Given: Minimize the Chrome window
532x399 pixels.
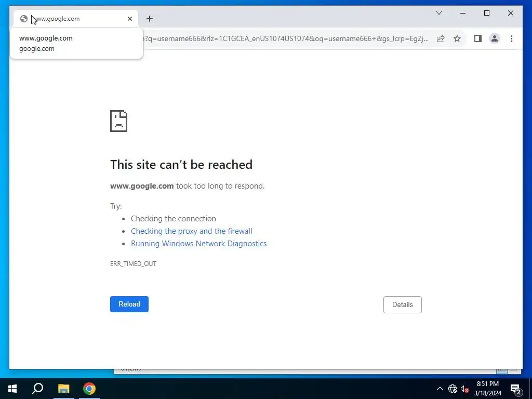Looking at the screenshot, I should click(463, 13).
